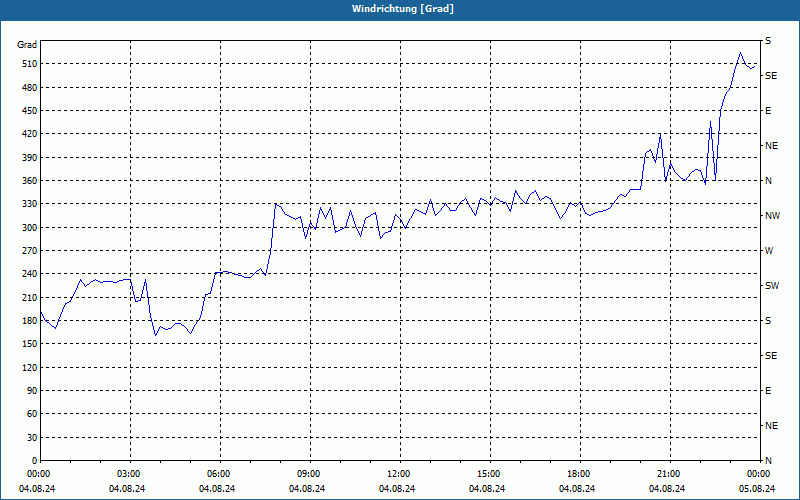Click the 00:00 label above 05.08.24
Viewport: 800px width, 500px height.
pos(759,474)
